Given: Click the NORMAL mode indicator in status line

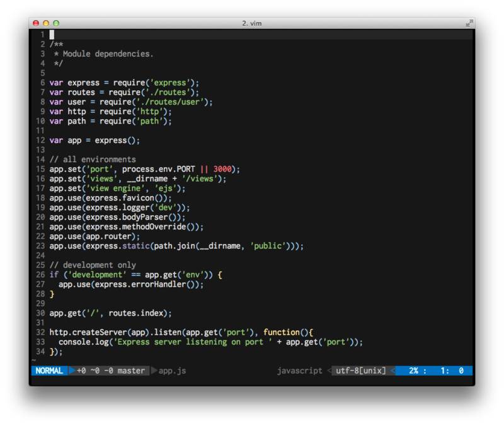Looking at the screenshot, I should point(49,371).
